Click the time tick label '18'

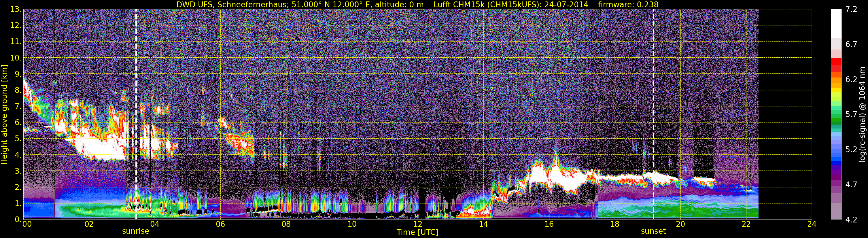pos(614,224)
